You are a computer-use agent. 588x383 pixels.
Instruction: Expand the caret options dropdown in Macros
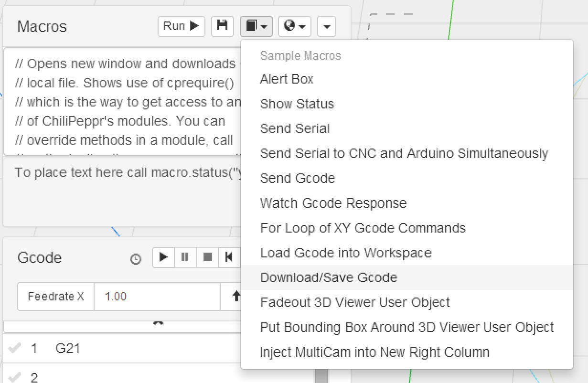click(x=326, y=26)
